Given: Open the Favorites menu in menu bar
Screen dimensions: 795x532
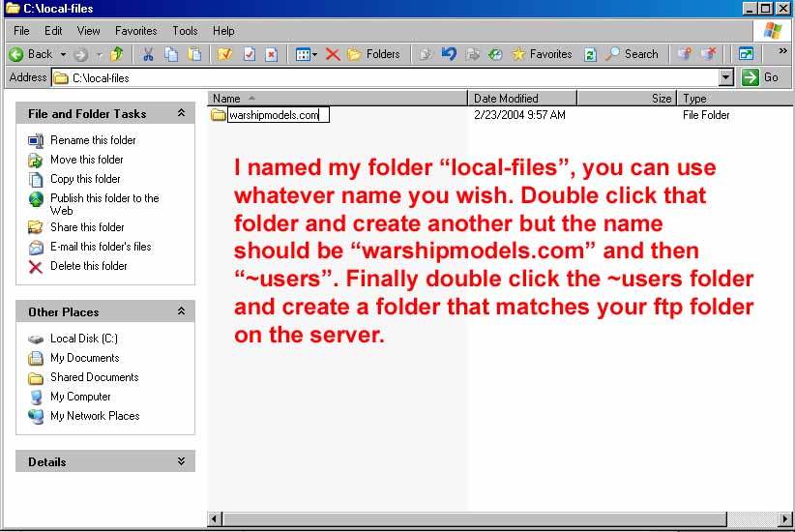Looking at the screenshot, I should (135, 31).
